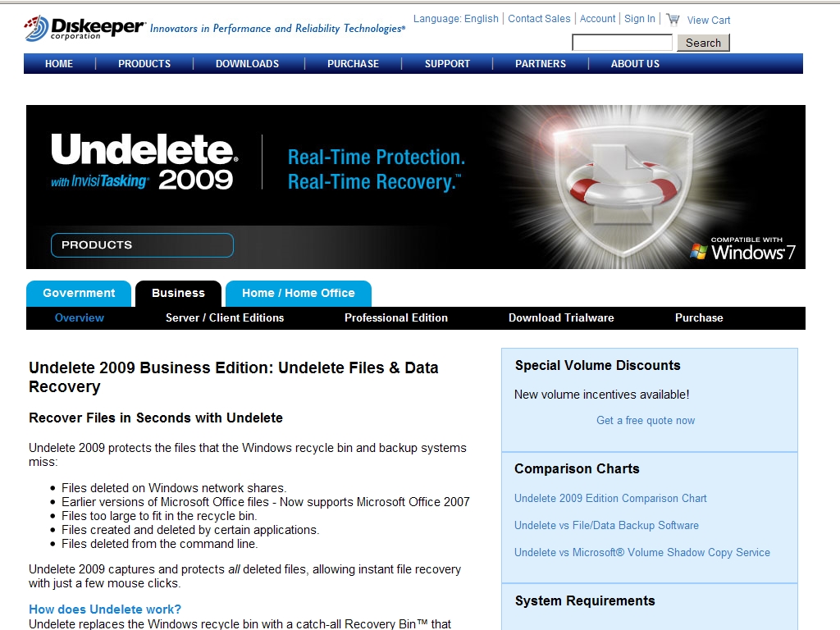This screenshot has height=630, width=840.
Task: Click the PRODUCTS button in banner
Action: click(x=142, y=244)
